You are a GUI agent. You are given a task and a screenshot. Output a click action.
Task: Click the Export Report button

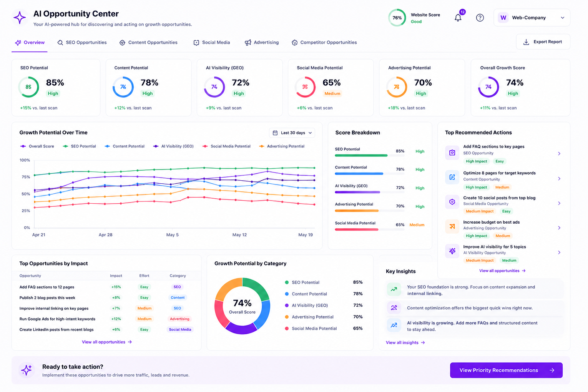pos(543,42)
